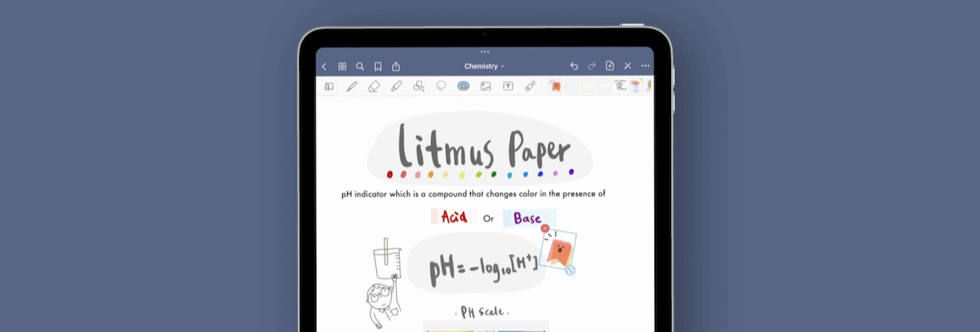Go back to the documents library

pyautogui.click(x=324, y=66)
